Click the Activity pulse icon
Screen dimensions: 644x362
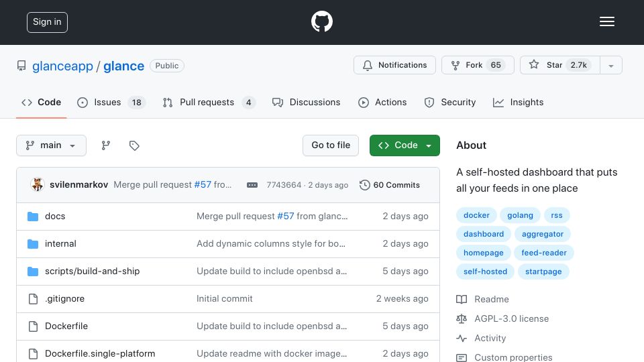coord(462,338)
